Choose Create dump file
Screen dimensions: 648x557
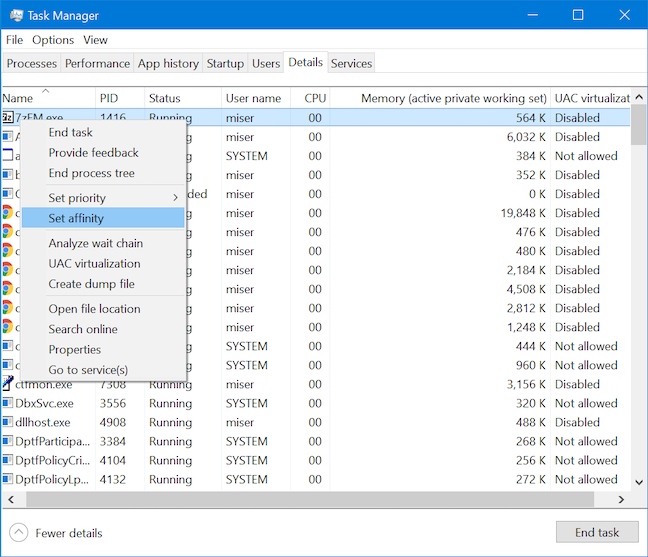point(102,284)
